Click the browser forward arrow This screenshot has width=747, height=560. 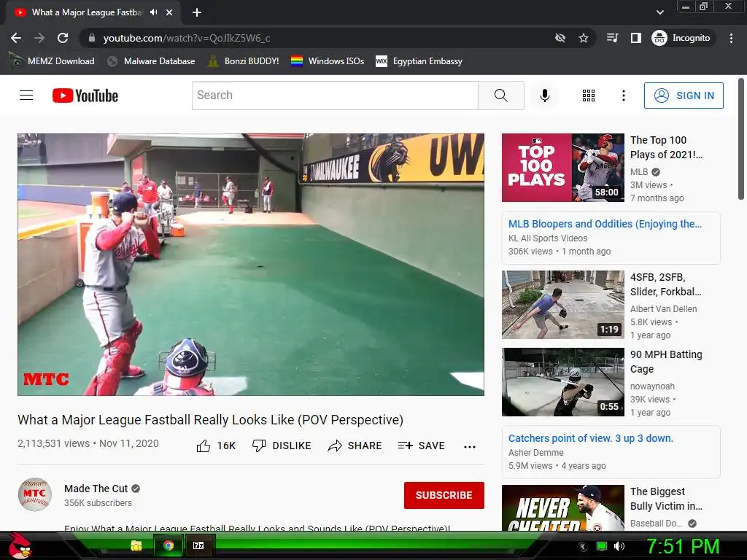click(x=39, y=38)
